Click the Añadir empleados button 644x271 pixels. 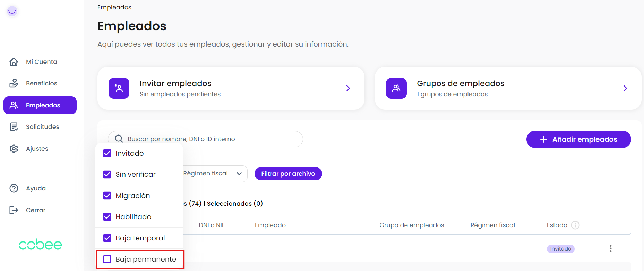pos(578,139)
